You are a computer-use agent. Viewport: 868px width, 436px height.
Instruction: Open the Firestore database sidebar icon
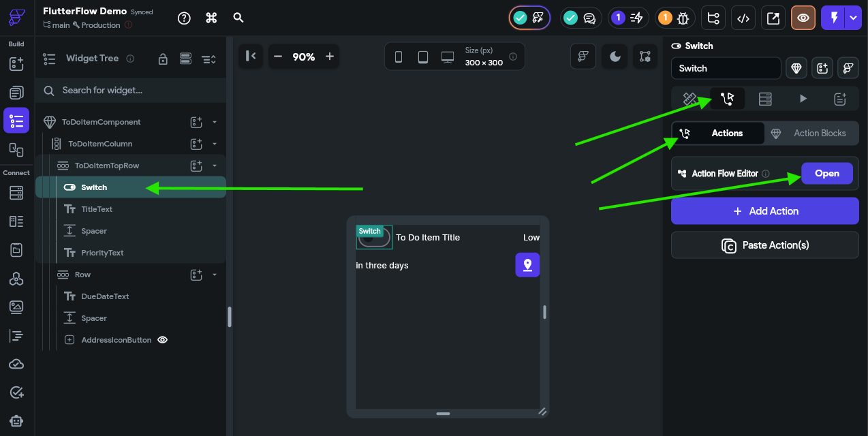(x=16, y=193)
